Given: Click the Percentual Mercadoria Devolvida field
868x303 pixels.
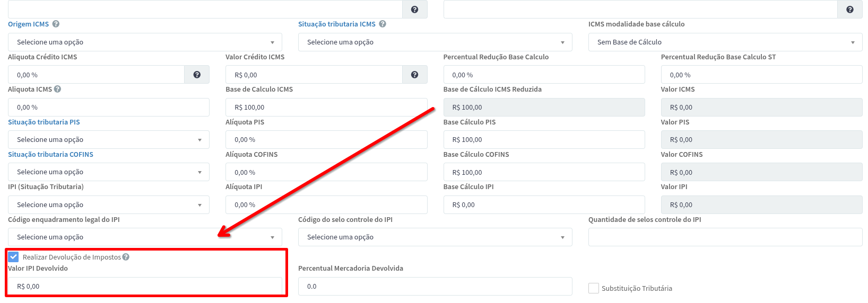Looking at the screenshot, I should (435, 287).
